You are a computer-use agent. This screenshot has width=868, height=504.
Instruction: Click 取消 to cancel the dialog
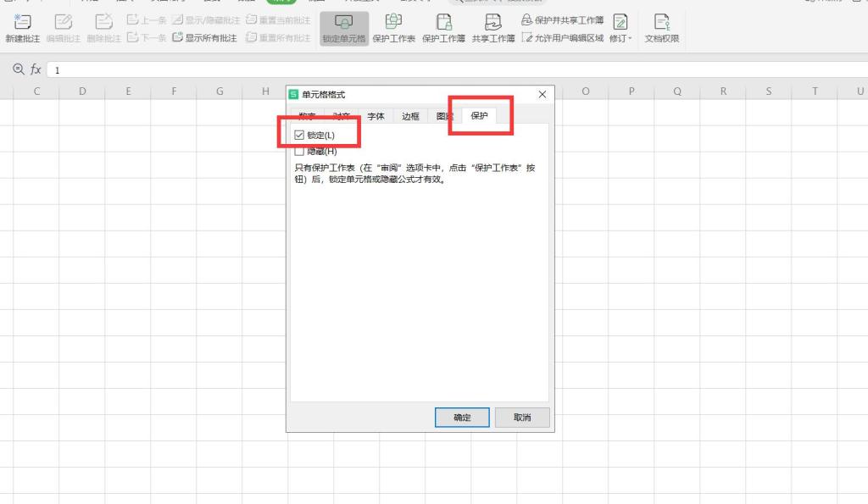[x=522, y=417]
